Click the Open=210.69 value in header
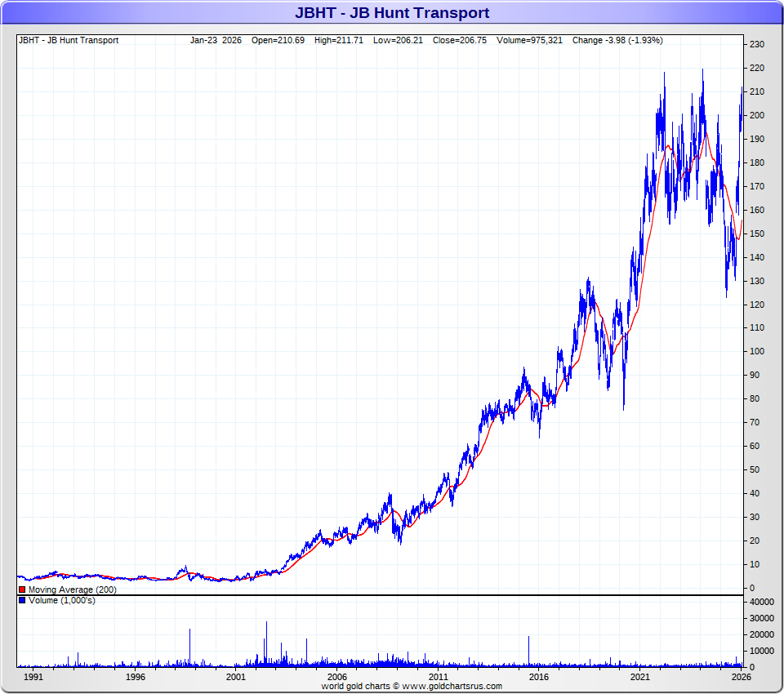Viewport: 784px width, 694px height. click(278, 40)
